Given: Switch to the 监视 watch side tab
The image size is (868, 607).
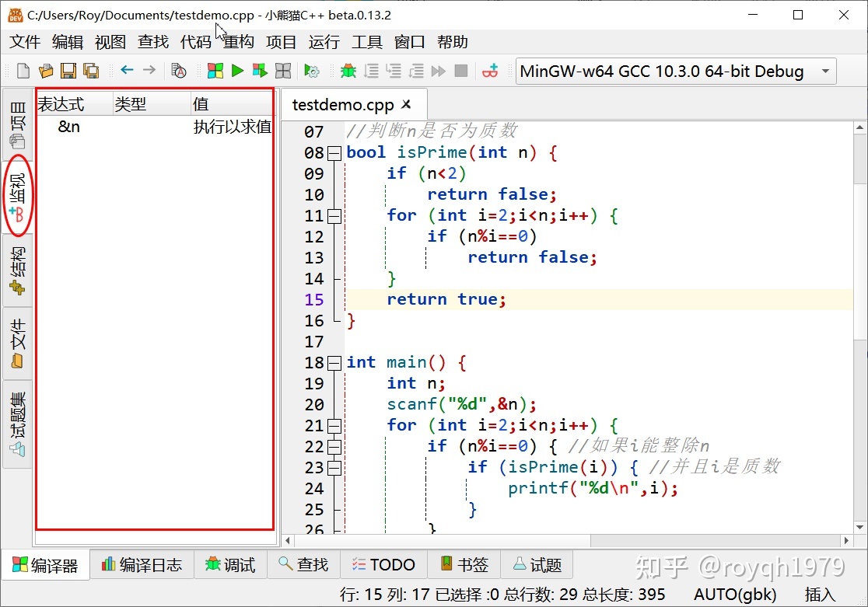Looking at the screenshot, I should pos(18,197).
